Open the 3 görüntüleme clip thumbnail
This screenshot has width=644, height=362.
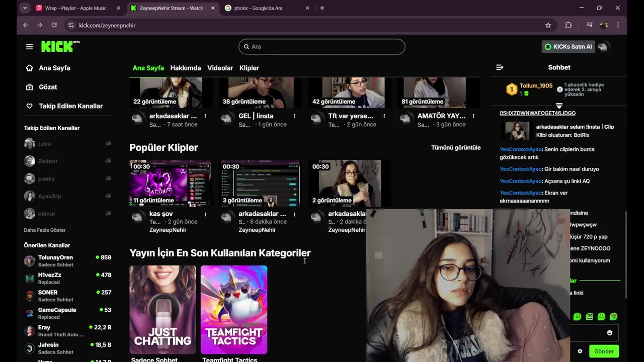coord(260,184)
